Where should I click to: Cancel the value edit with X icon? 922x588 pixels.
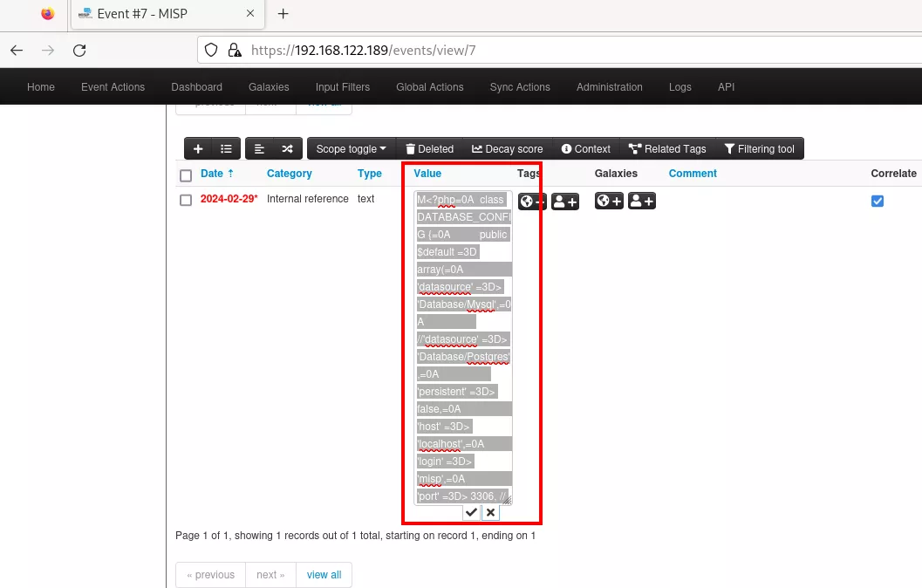pyautogui.click(x=491, y=513)
